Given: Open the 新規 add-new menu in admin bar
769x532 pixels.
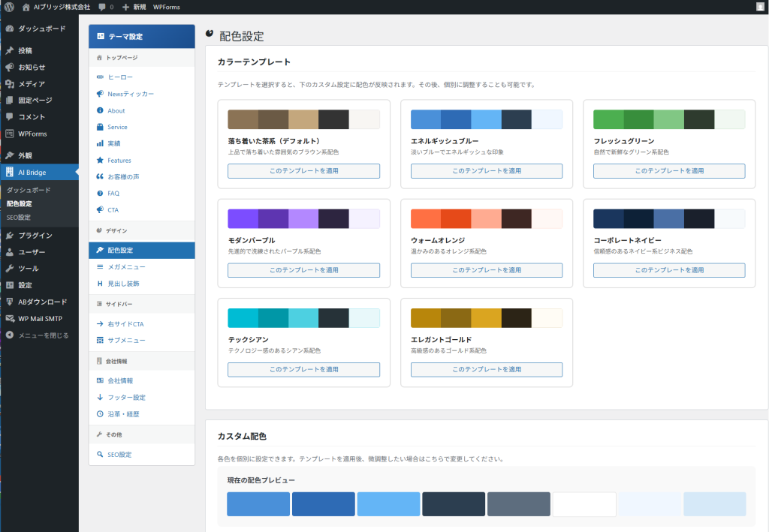Looking at the screenshot, I should point(134,7).
